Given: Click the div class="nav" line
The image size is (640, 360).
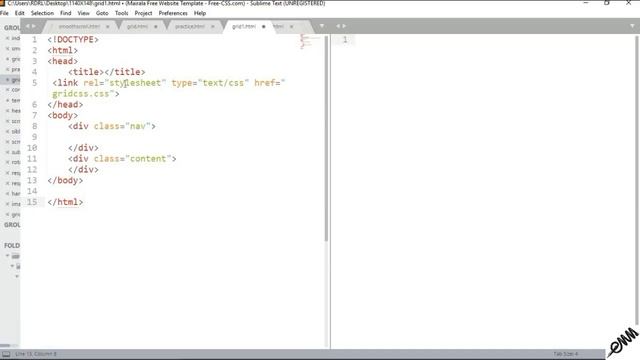Looking at the screenshot, I should (x=112, y=126).
